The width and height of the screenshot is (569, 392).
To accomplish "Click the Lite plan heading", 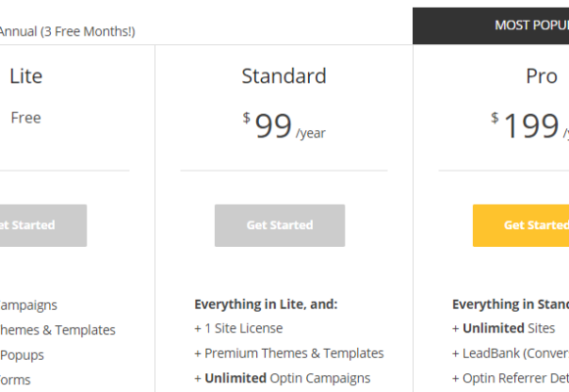I will point(26,76).
